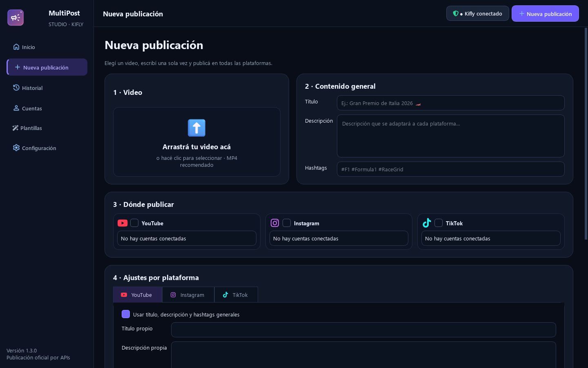Image resolution: width=588 pixels, height=368 pixels.
Task: Click the TikTok logo in Dónde publicar
Action: [427, 223]
